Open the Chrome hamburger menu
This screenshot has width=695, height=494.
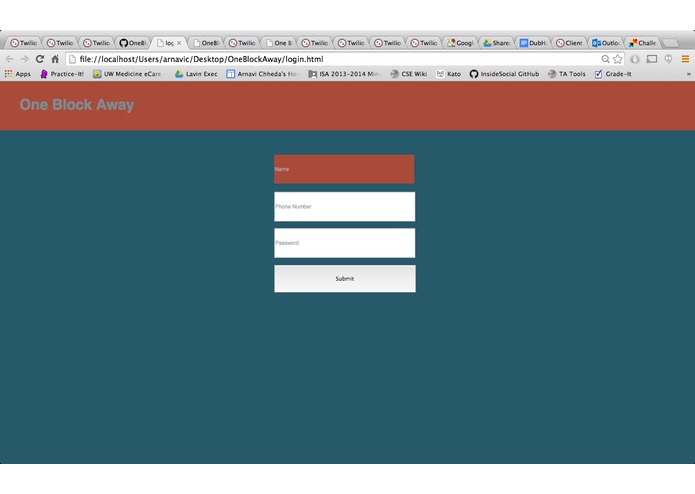pyautogui.click(x=685, y=59)
